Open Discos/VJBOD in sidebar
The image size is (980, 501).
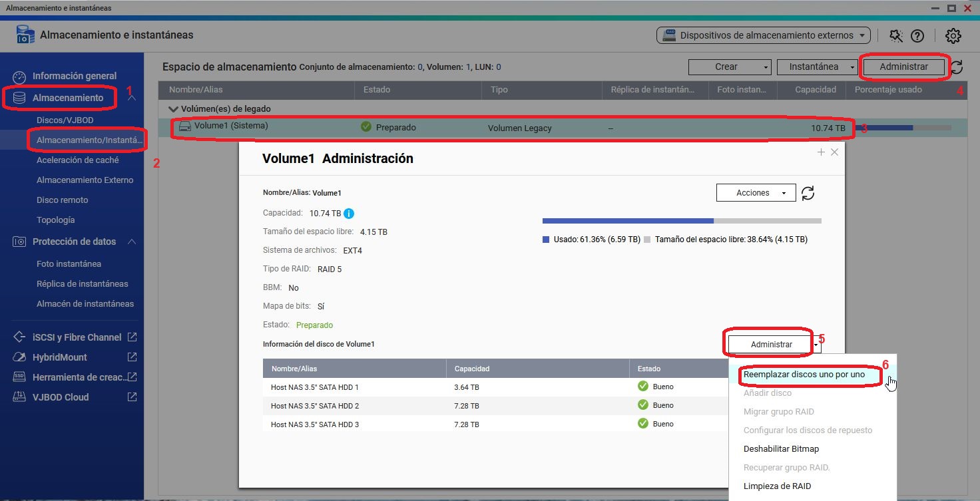tap(65, 120)
